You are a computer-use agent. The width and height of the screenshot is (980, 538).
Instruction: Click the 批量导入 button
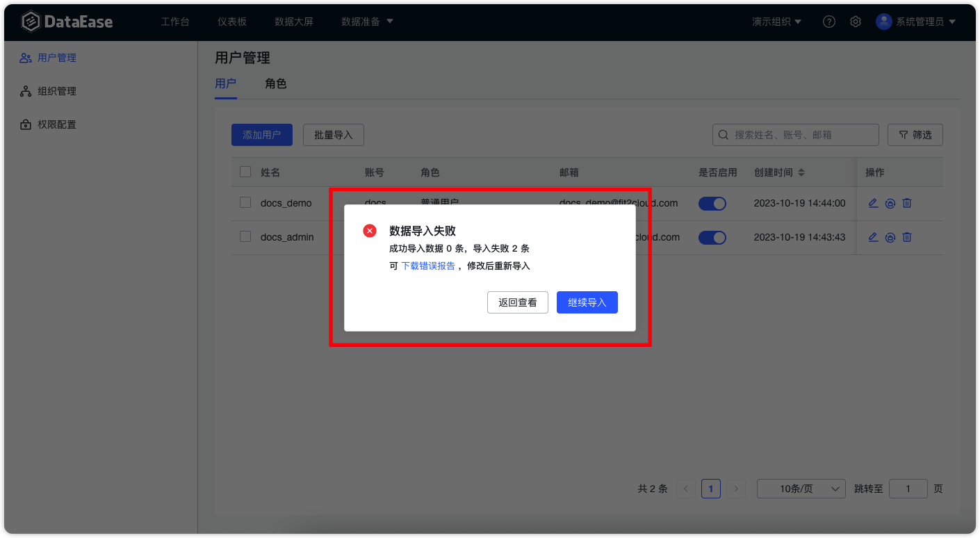(334, 135)
